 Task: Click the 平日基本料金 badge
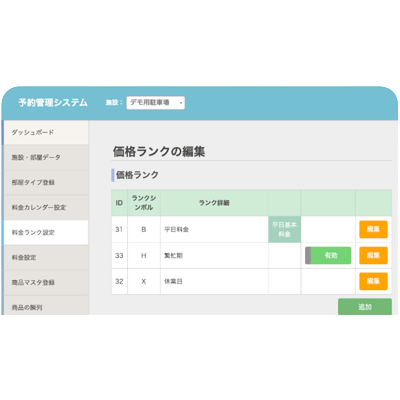(x=284, y=229)
